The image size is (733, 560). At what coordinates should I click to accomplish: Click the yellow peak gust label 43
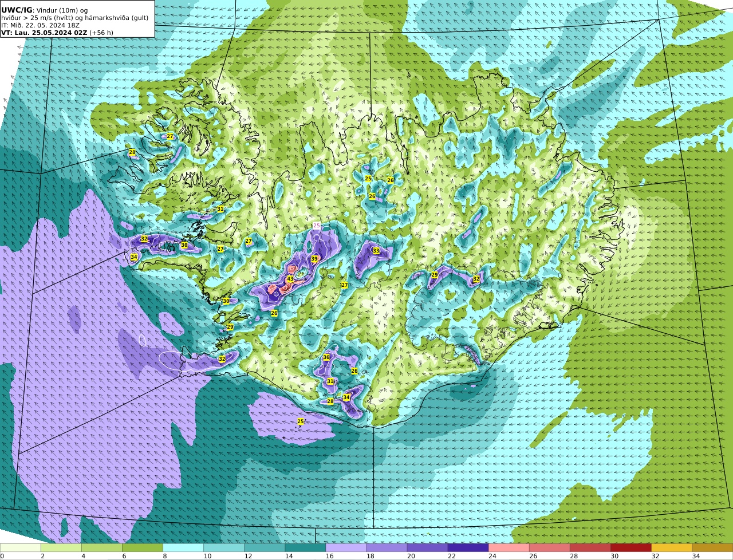tap(290, 279)
